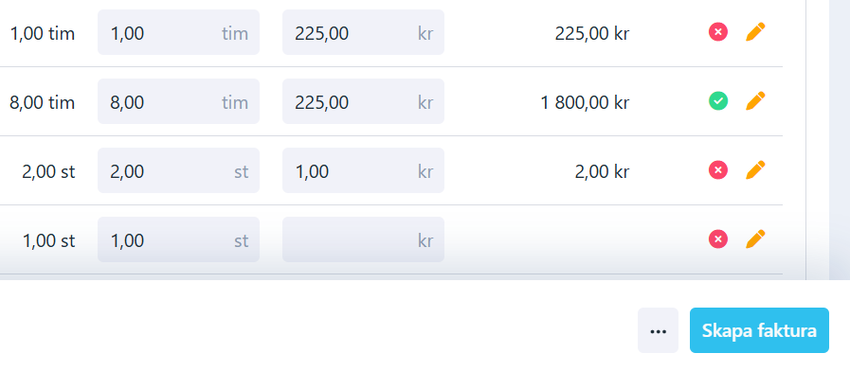Toggle green checkmark on 1 800,00 kr row

[718, 101]
